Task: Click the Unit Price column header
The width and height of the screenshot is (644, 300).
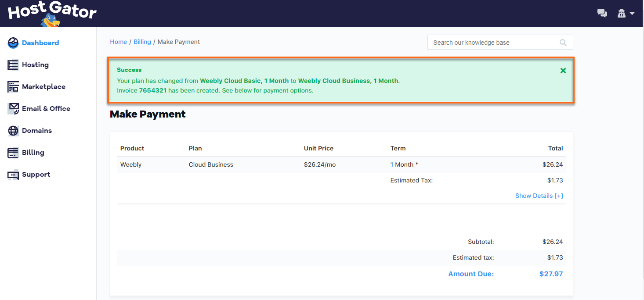Action: [x=318, y=148]
